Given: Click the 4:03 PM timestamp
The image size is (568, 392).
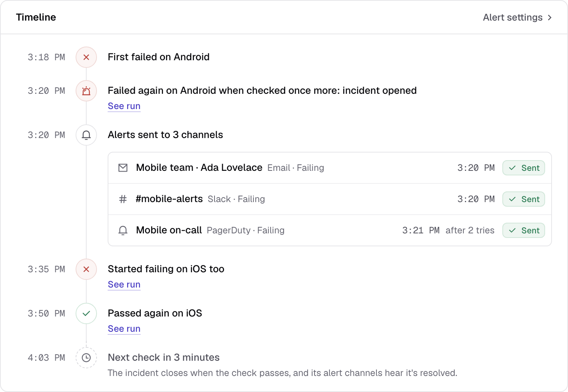Looking at the screenshot, I should coord(47,358).
